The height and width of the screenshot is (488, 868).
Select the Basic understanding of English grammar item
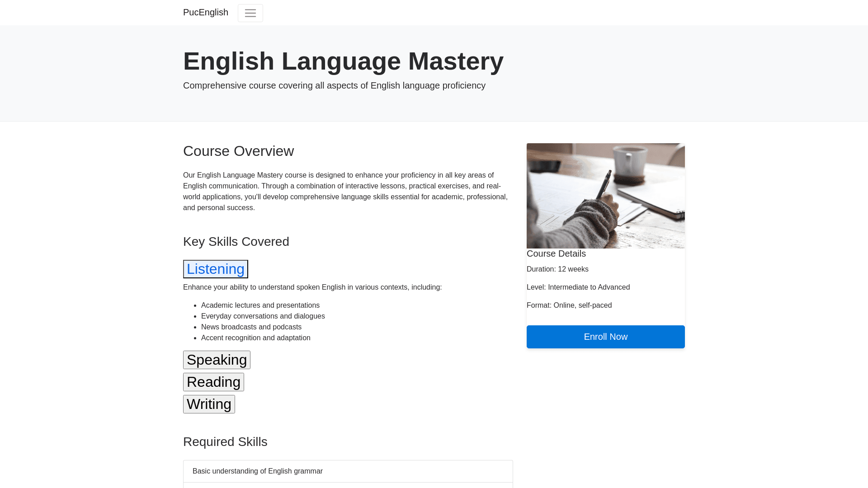point(258,471)
